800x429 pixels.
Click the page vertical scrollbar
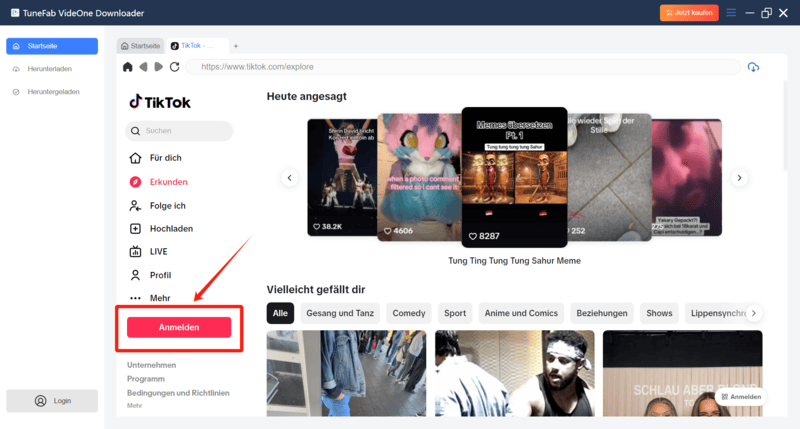tap(785, 125)
